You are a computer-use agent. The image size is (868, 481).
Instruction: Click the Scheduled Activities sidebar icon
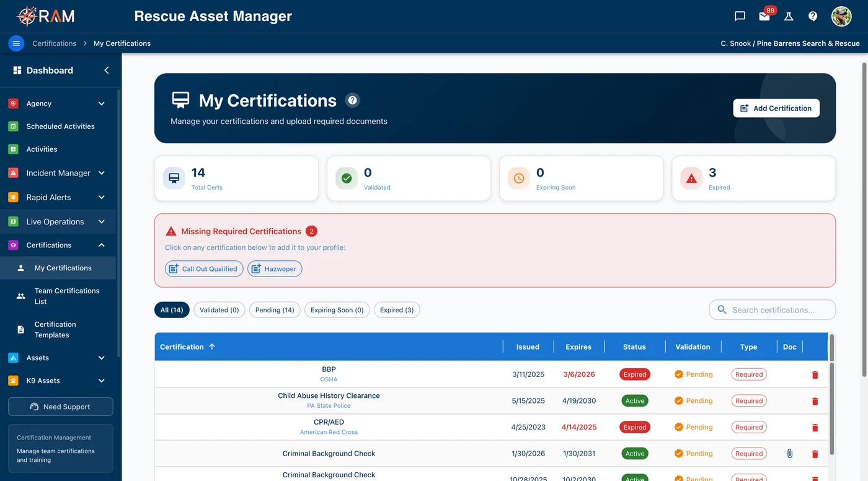click(13, 126)
